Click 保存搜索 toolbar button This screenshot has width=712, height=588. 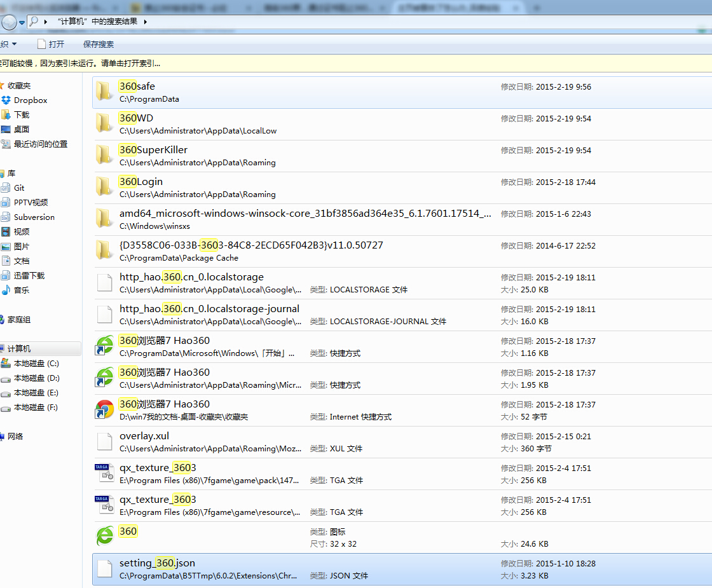coord(99,44)
